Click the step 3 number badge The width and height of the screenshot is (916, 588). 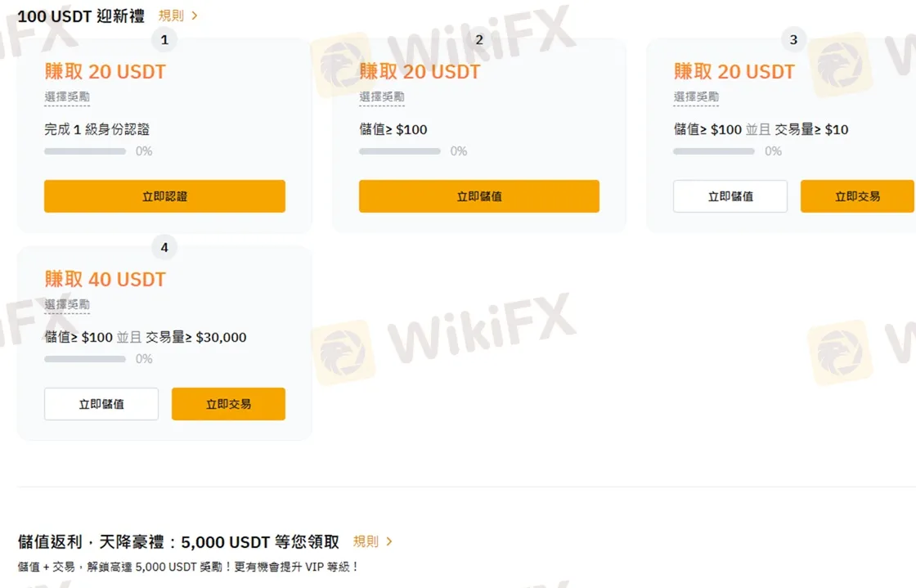click(793, 40)
